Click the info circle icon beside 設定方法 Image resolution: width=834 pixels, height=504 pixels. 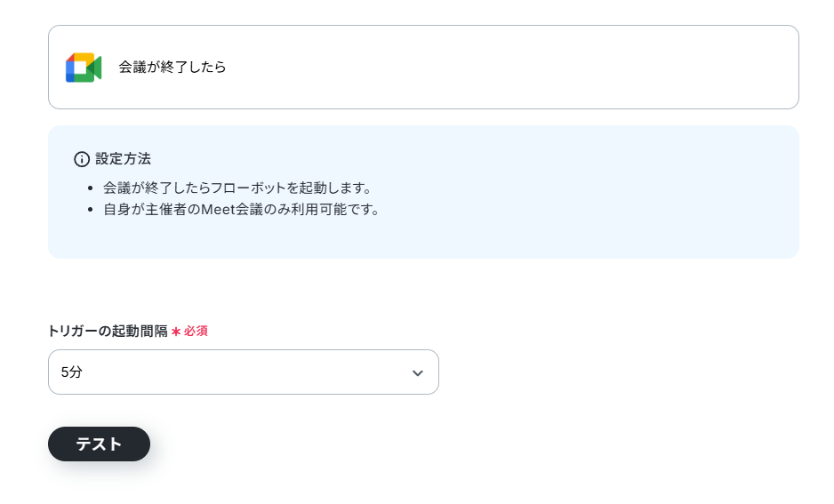tap(82, 159)
